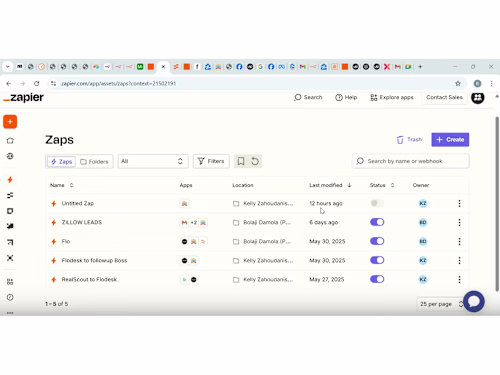
Task: Open the Zaps lightning icon in sidebar
Action: tap(10, 180)
